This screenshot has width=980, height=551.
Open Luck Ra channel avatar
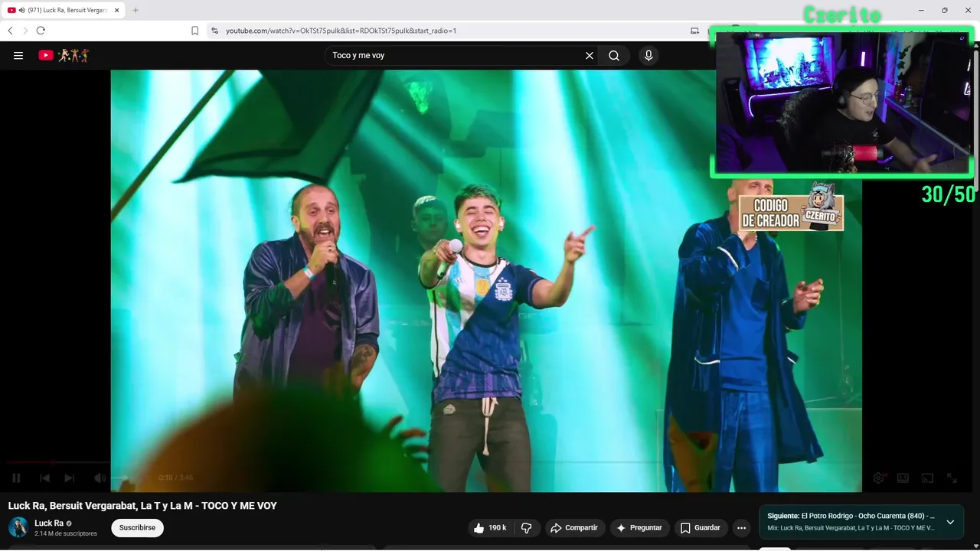point(18,527)
